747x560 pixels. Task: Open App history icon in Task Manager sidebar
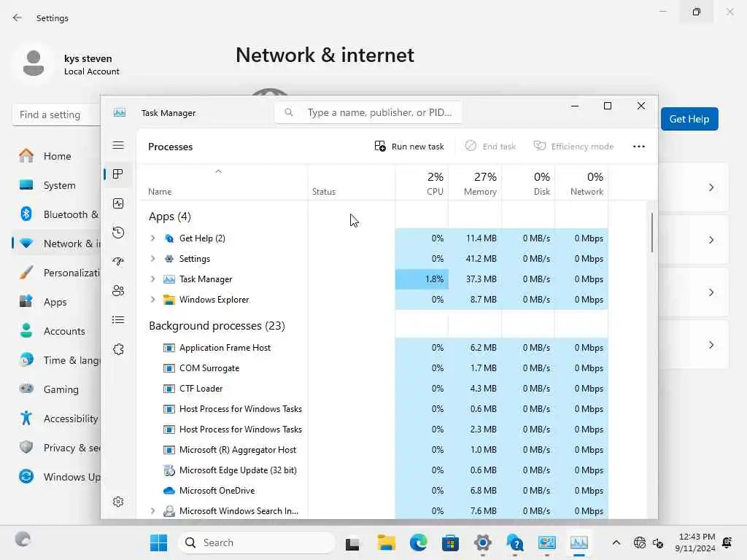click(118, 233)
